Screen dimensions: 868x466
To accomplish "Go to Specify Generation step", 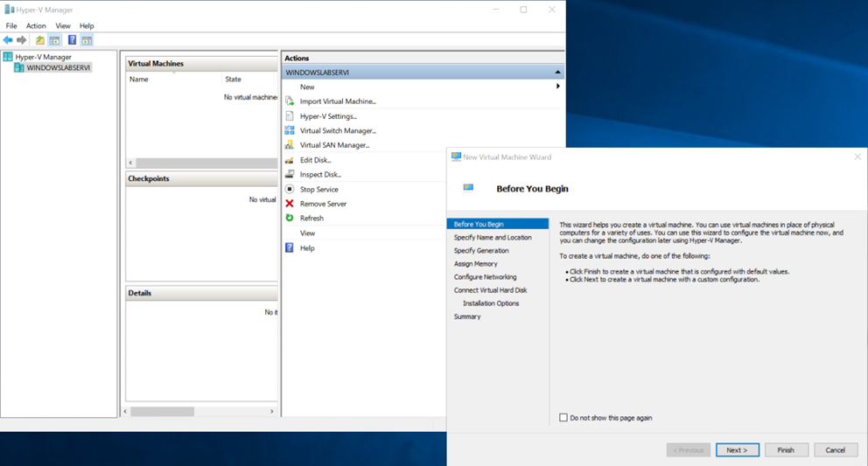I will point(481,251).
